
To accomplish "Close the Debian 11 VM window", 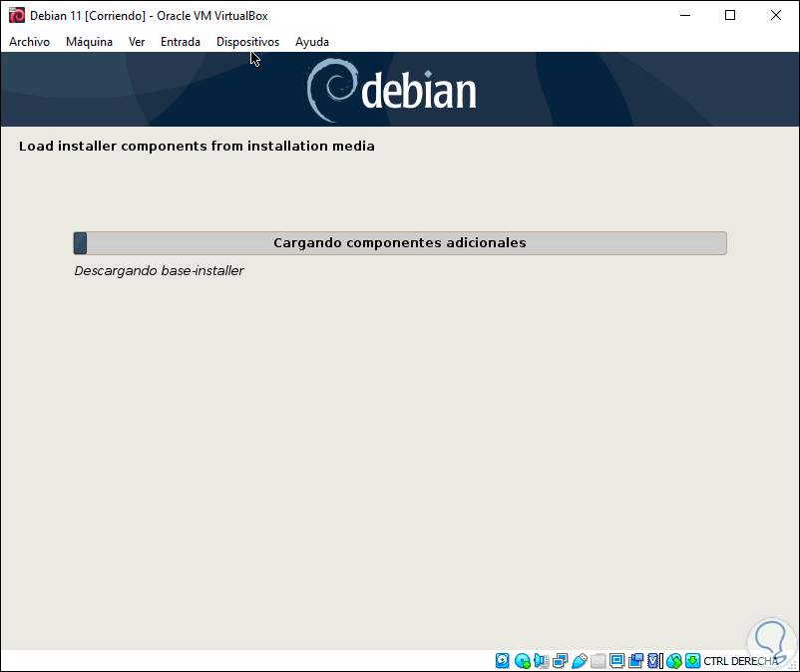I will [x=775, y=15].
